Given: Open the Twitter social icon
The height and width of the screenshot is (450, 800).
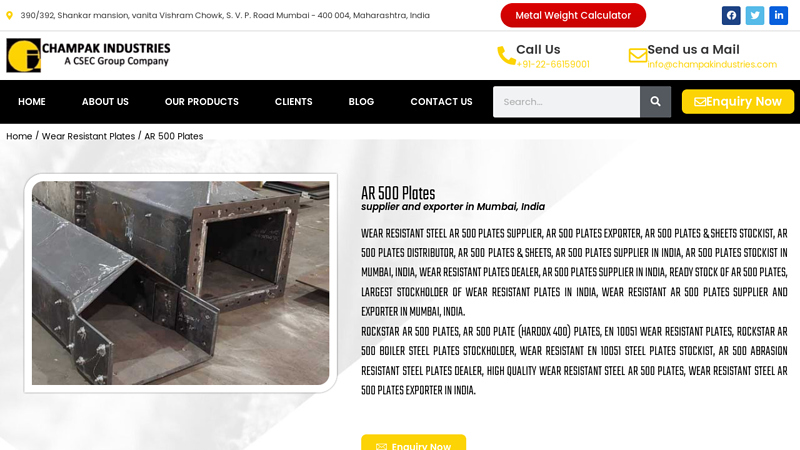Looking at the screenshot, I should coord(755,15).
